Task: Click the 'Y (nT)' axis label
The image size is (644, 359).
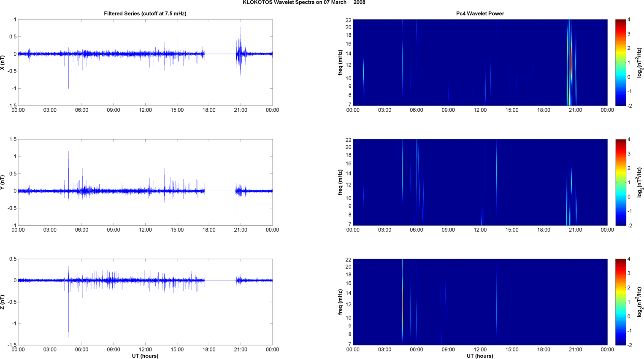Action: [x=3, y=182]
